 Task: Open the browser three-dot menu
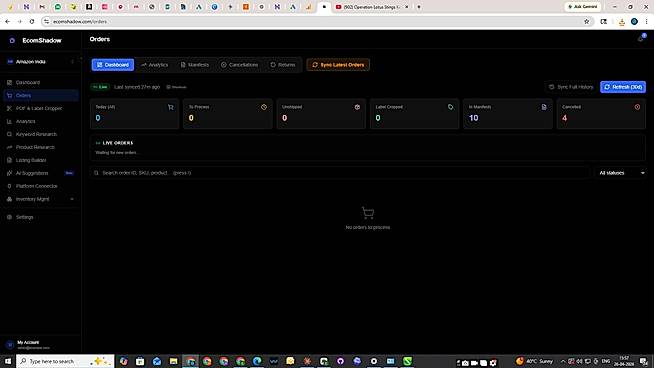pyautogui.click(x=646, y=21)
